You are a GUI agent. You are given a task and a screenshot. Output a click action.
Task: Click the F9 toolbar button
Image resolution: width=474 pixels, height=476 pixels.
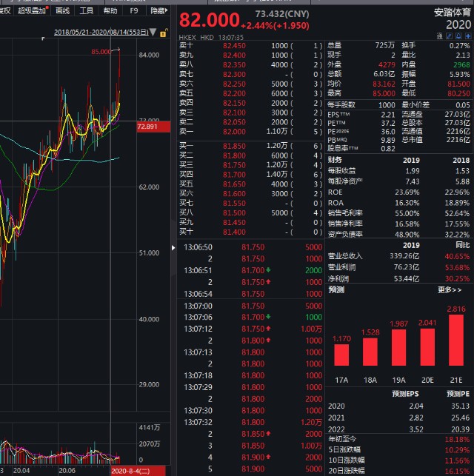tap(134, 11)
